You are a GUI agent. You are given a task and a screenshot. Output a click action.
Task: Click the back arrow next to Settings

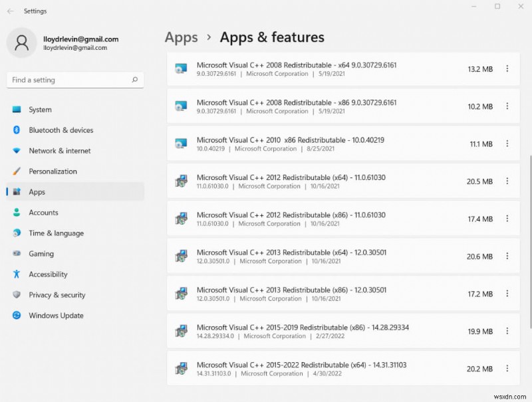coord(11,11)
